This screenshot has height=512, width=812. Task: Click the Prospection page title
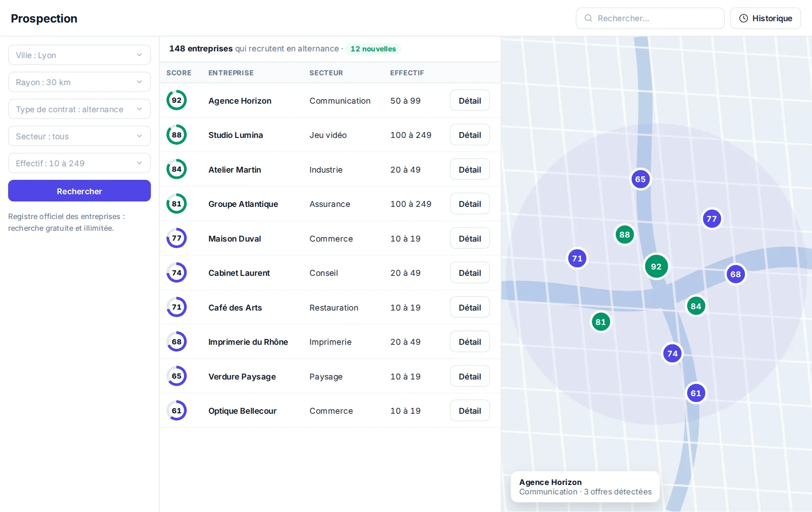click(44, 18)
